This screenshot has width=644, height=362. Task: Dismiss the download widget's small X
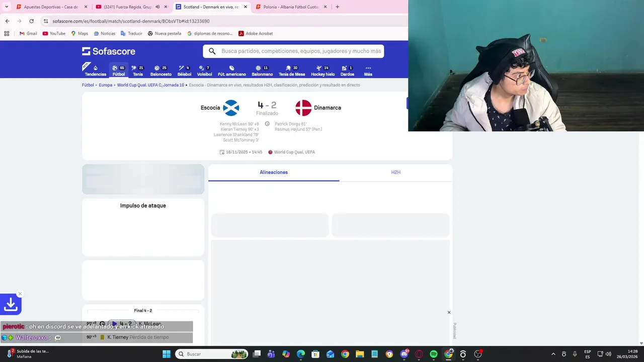point(20,294)
